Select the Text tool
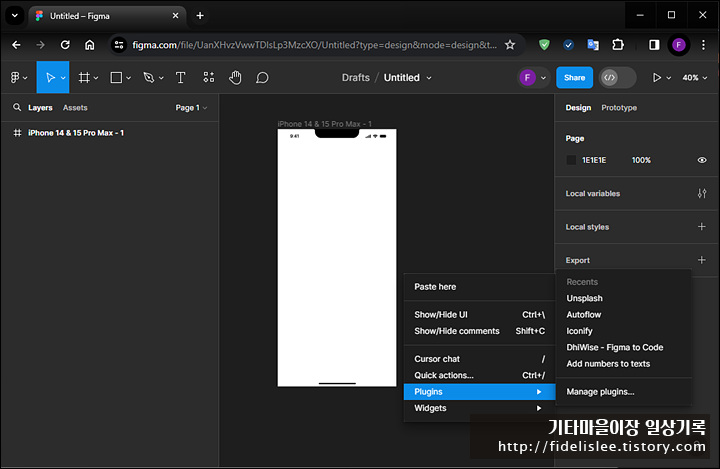Viewport: 720px width, 469px height. tap(180, 78)
